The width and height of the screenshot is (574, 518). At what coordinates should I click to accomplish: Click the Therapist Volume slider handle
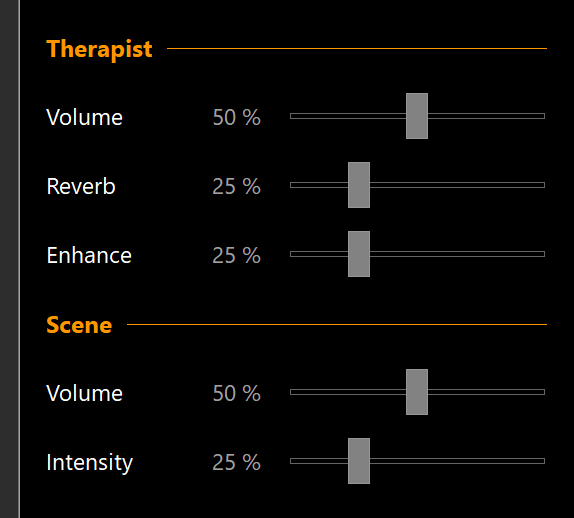click(x=417, y=116)
